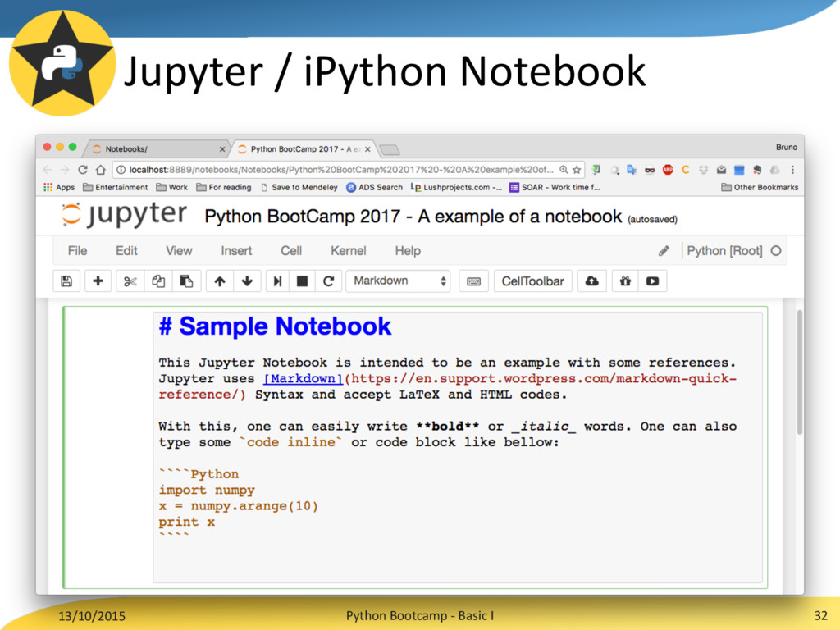Click the notebook vertical scrollbar
Viewport: 840px width, 630px height.
pyautogui.click(x=799, y=372)
